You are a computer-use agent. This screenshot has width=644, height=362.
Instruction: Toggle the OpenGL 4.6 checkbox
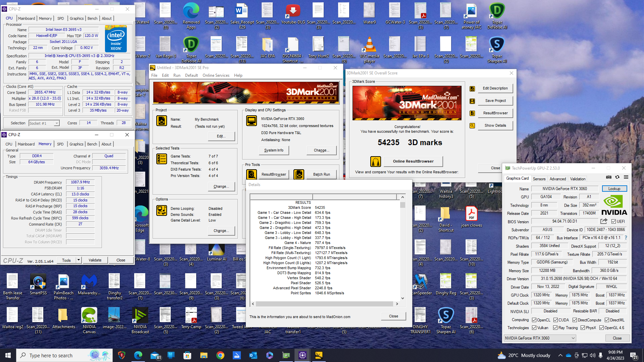(602, 328)
